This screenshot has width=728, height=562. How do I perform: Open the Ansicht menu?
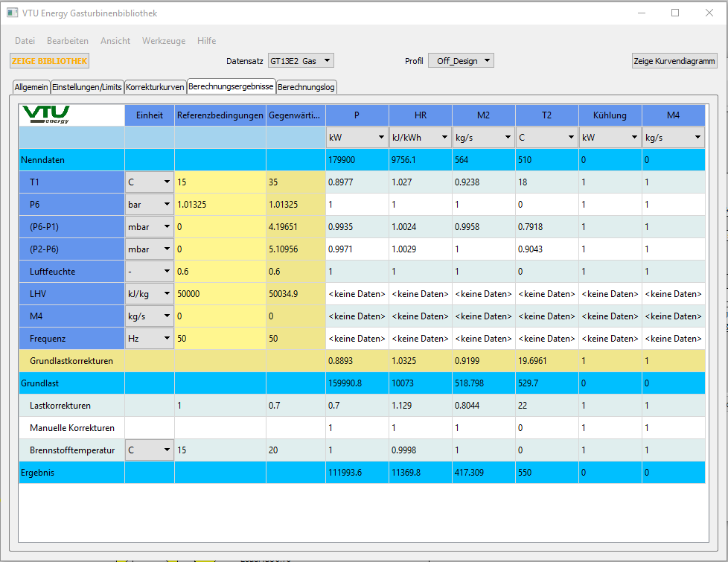tap(115, 41)
